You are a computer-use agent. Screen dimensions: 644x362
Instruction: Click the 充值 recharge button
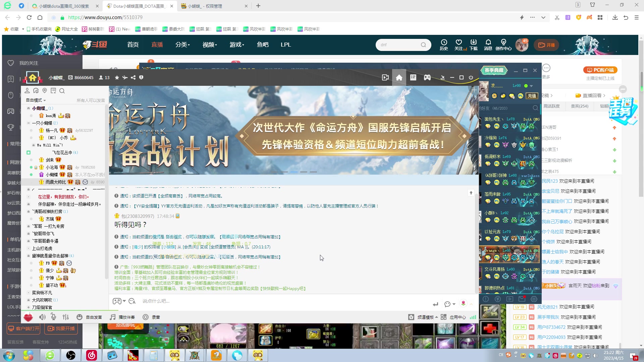(x=532, y=96)
